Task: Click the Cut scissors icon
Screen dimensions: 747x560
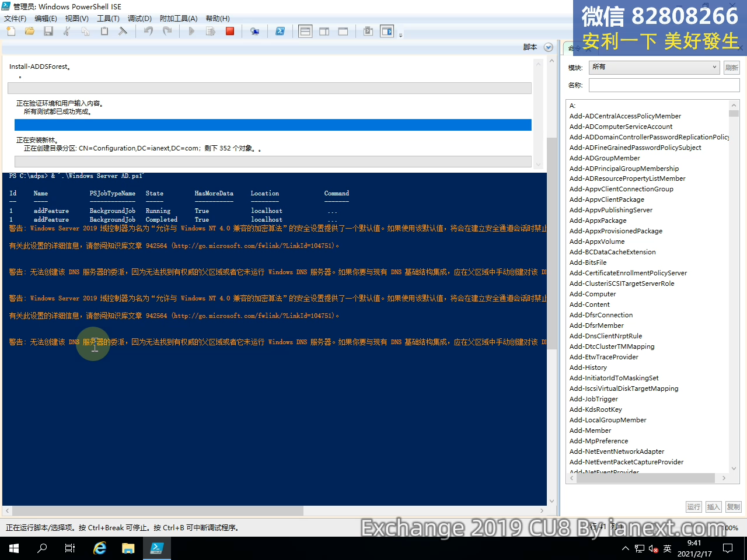Action: pyautogui.click(x=67, y=32)
